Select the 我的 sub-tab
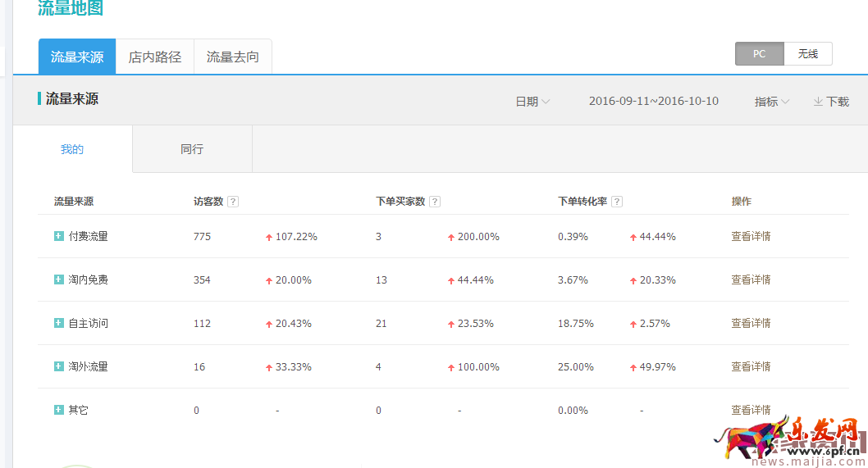Viewport: 868px width, 468px height. point(72,149)
